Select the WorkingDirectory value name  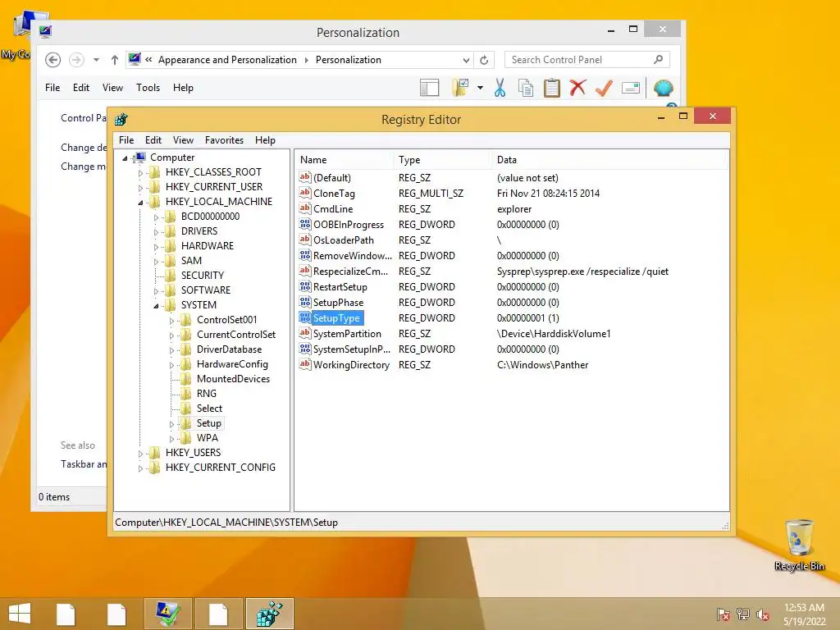[351, 364]
